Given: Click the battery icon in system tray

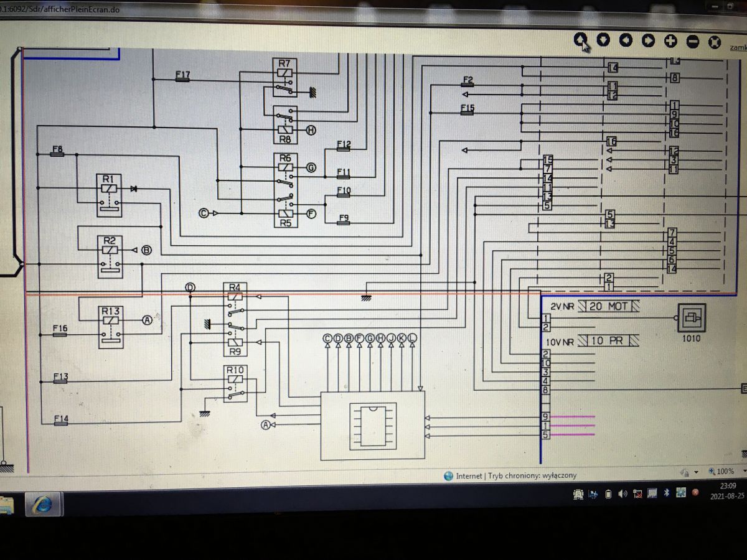Looking at the screenshot, I should click(x=608, y=495).
